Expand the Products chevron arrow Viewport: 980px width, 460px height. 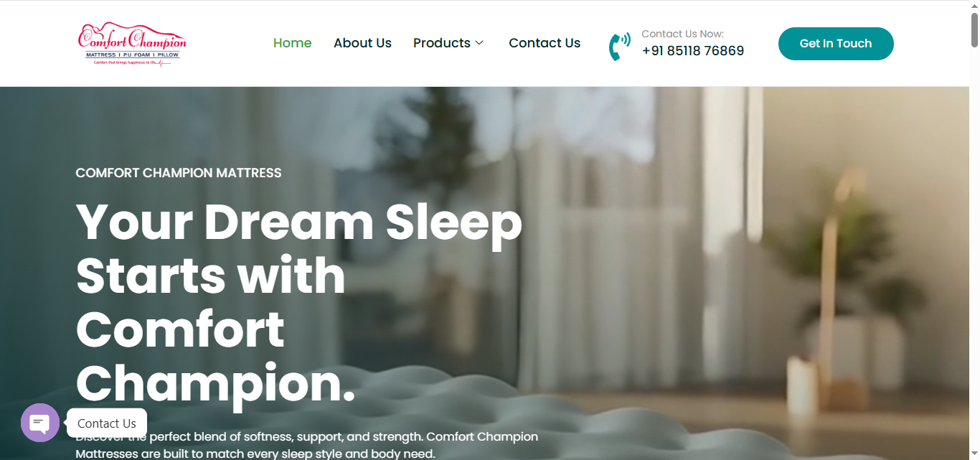(x=479, y=43)
